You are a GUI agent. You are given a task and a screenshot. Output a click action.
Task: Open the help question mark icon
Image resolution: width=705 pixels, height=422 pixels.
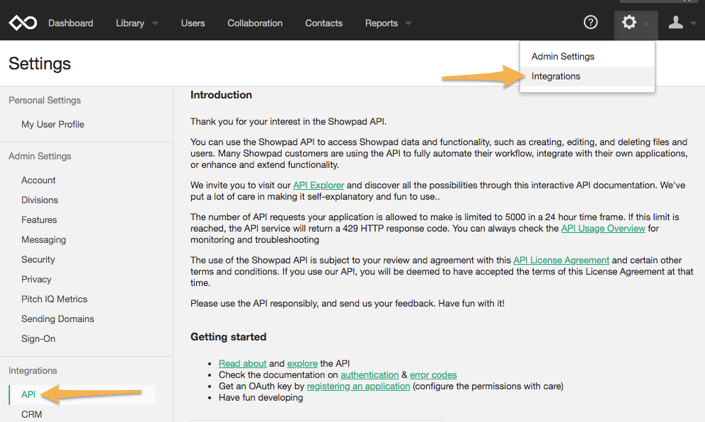[x=590, y=22]
